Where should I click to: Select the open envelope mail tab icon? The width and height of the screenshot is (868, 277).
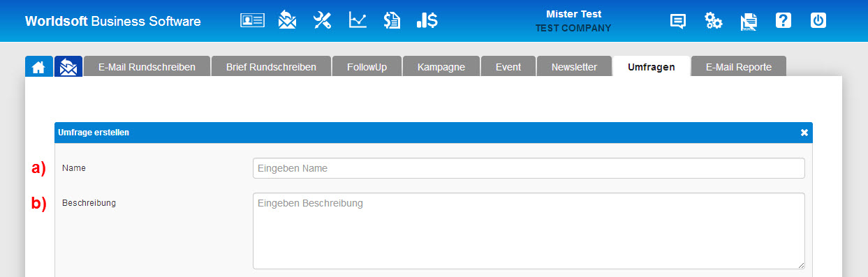(x=68, y=67)
